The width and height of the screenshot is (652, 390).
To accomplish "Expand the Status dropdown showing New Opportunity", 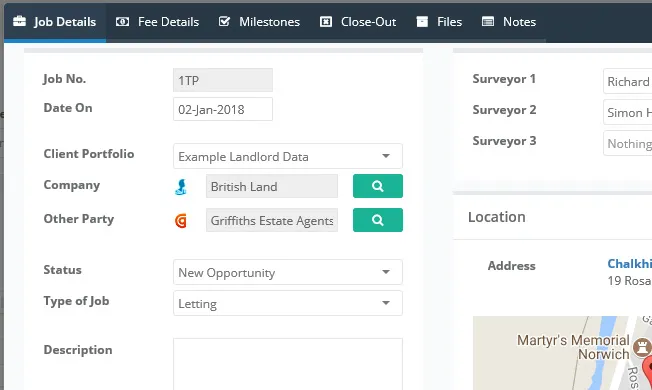I will (288, 272).
